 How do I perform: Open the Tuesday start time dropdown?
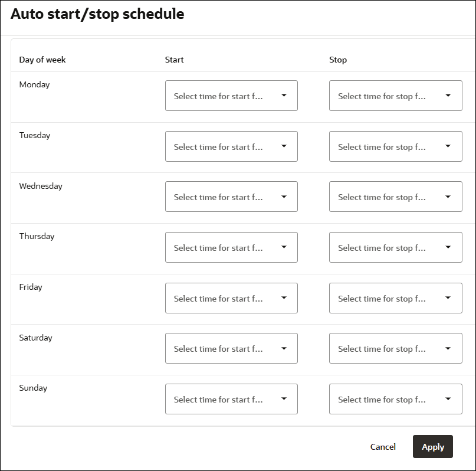tap(231, 146)
